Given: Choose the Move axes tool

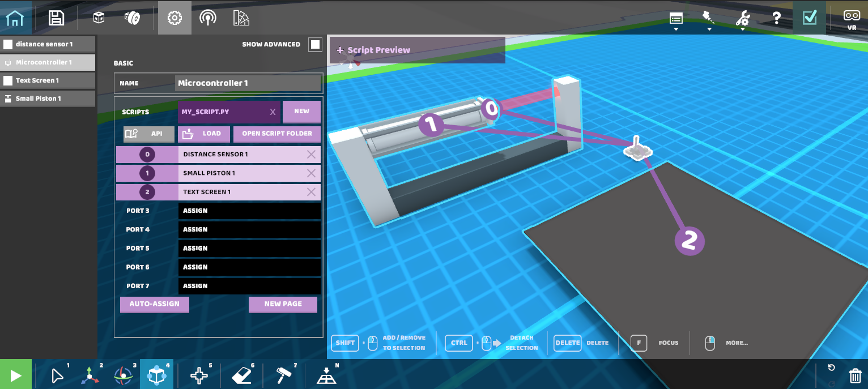Looking at the screenshot, I should pyautogui.click(x=89, y=375).
